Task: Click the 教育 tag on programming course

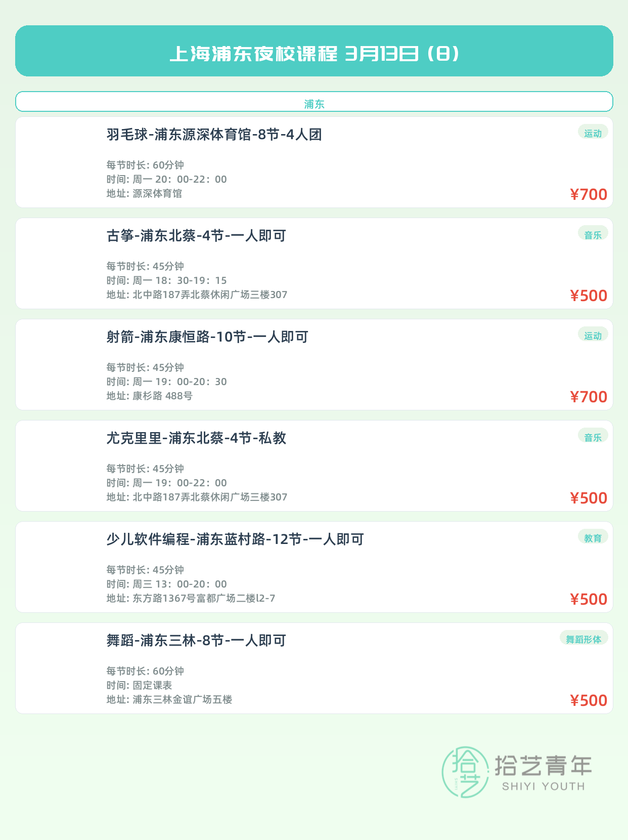Action: pyautogui.click(x=593, y=538)
